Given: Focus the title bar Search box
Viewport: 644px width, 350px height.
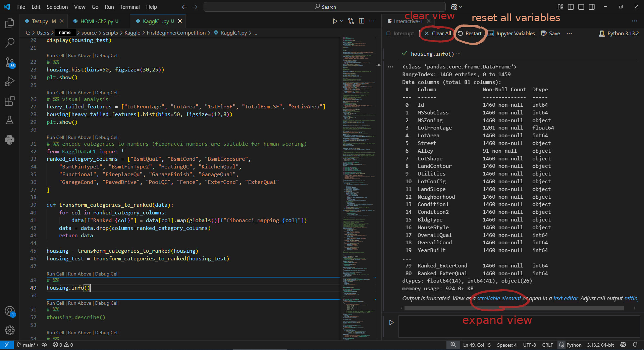Looking at the screenshot, I should (x=325, y=7).
